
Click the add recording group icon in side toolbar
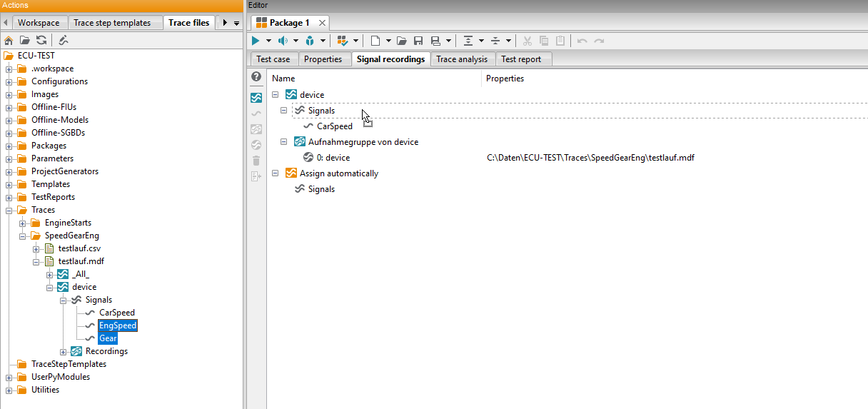[256, 129]
